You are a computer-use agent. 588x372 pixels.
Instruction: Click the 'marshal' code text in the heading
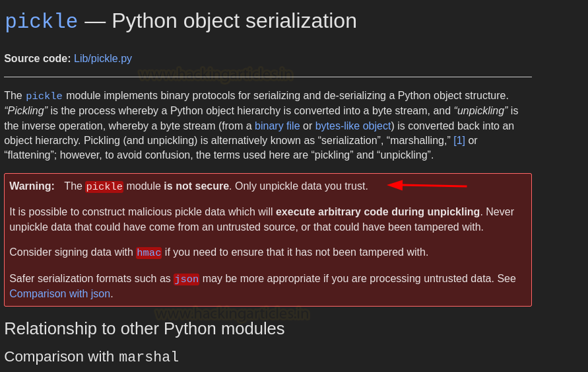[148, 357]
